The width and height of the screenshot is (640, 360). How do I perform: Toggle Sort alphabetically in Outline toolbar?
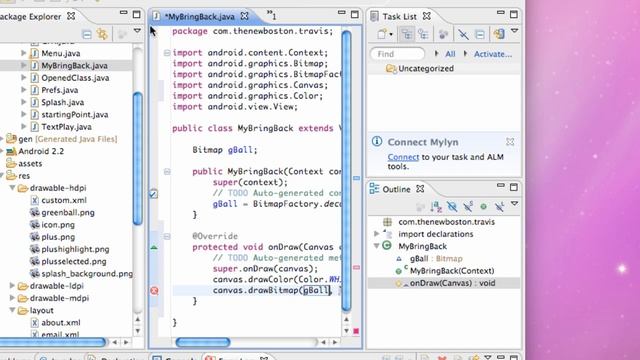point(436,207)
